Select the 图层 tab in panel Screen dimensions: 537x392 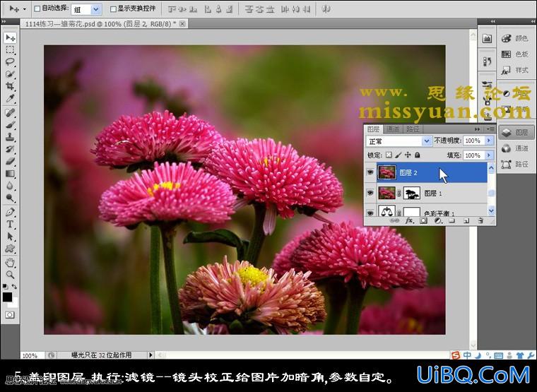[x=373, y=129]
